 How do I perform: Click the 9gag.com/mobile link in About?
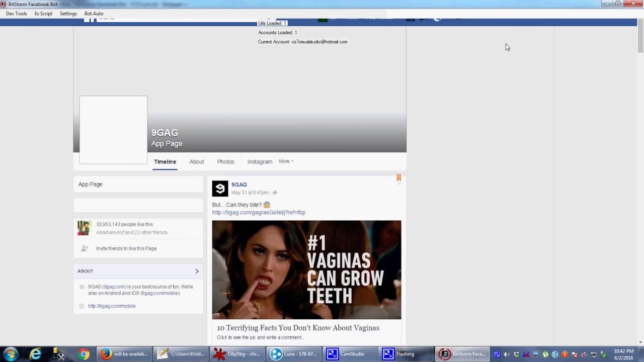(x=112, y=306)
